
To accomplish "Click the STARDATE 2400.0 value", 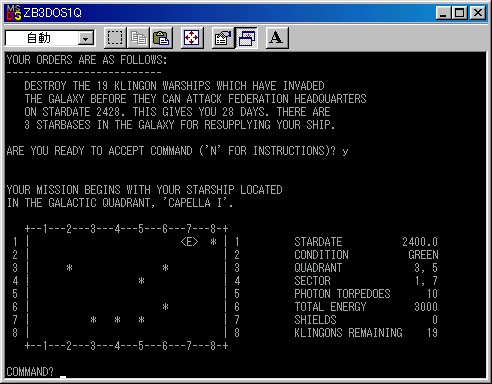I will 420,242.
